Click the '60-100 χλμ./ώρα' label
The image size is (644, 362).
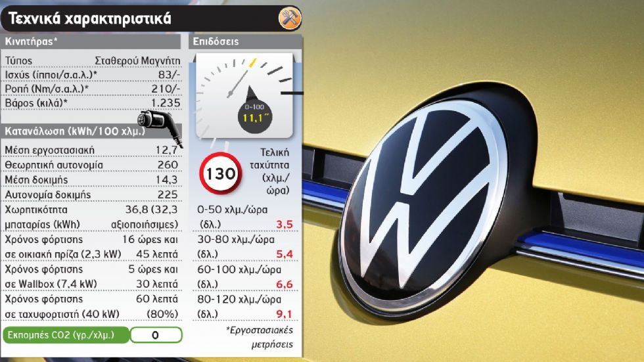coord(239,269)
